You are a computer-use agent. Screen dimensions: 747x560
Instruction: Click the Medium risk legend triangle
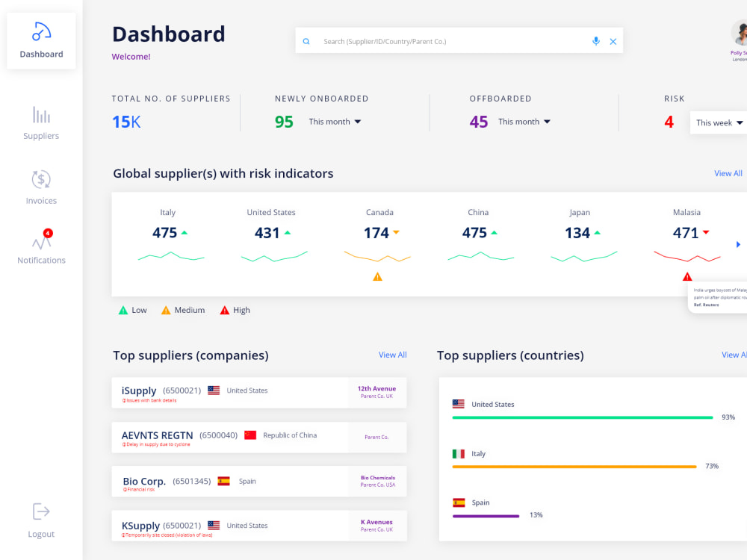pos(166,310)
